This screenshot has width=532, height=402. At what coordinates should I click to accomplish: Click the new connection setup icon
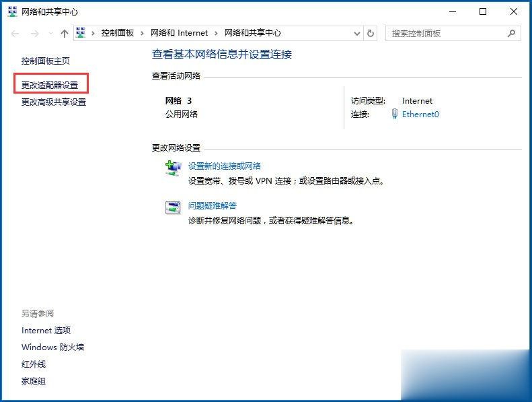coord(174,168)
